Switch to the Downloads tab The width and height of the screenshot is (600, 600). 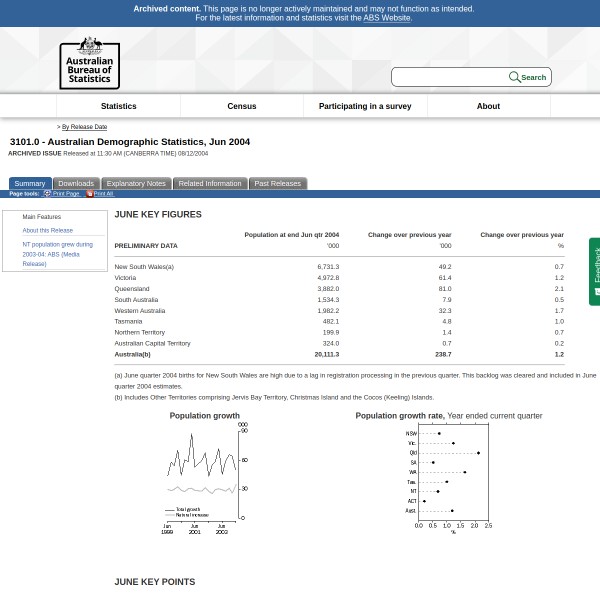[76, 183]
